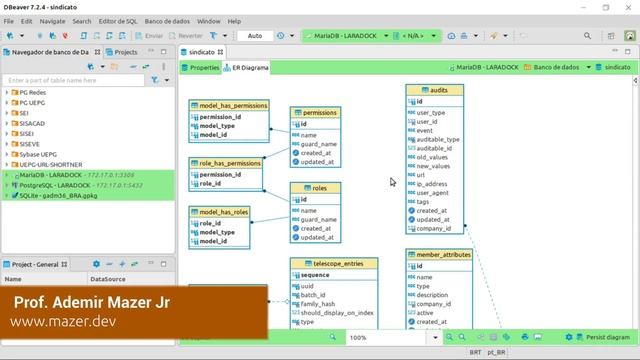Switch to the Properties tab
Viewport: 640px width, 360px height.
(200, 68)
